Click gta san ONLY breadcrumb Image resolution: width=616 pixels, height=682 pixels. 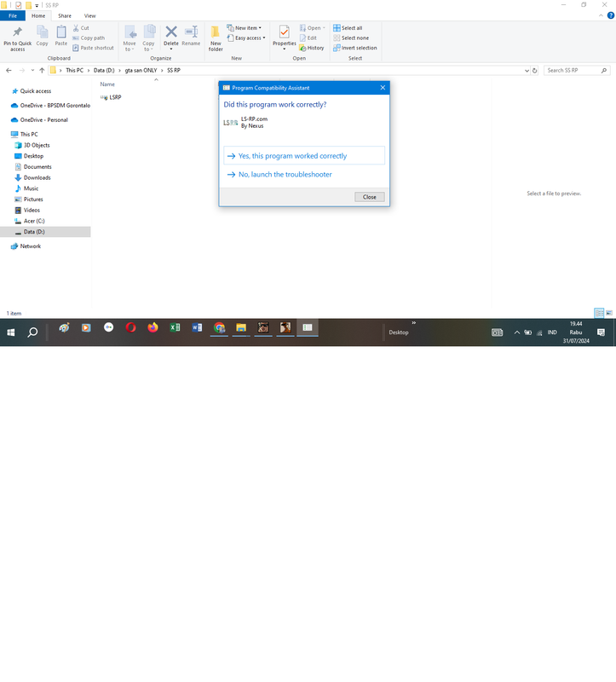point(141,70)
